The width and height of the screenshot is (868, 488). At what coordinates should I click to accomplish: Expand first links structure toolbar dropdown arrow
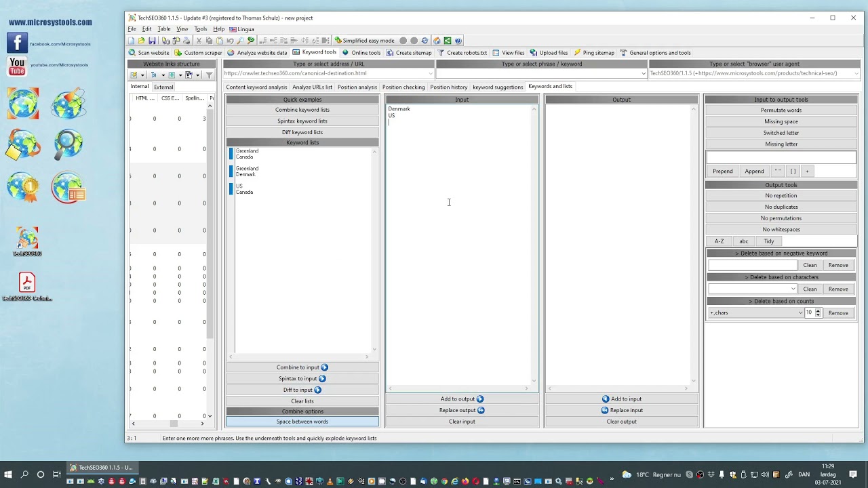[x=142, y=75]
